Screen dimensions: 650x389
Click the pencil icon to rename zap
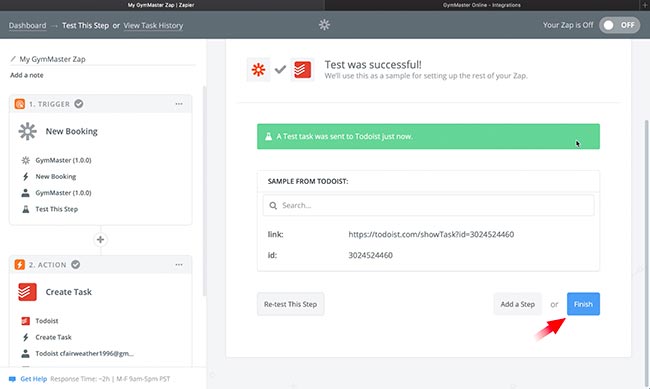pos(13,59)
